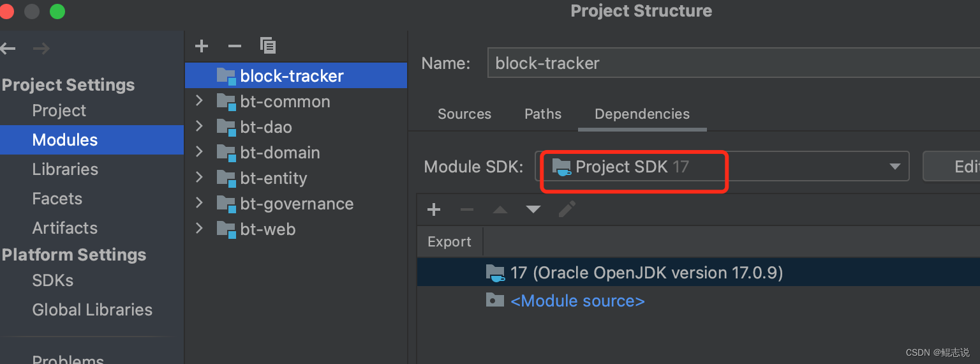Move dependency up arrow icon

(x=500, y=209)
